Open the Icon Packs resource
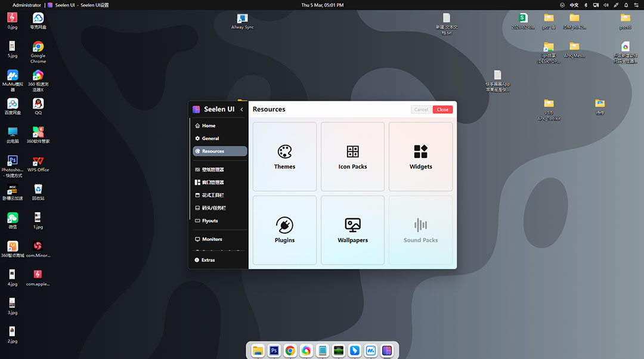Image resolution: width=644 pixels, height=359 pixels. pos(352,156)
